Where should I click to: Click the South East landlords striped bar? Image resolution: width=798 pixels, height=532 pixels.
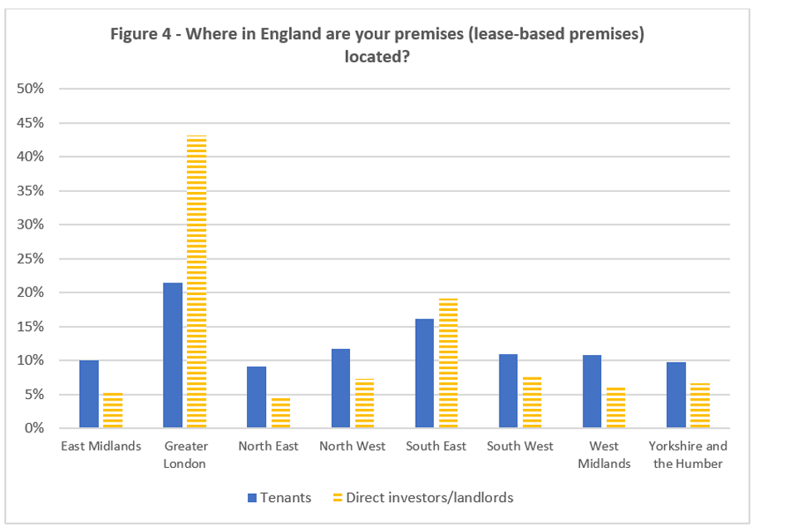(448, 363)
